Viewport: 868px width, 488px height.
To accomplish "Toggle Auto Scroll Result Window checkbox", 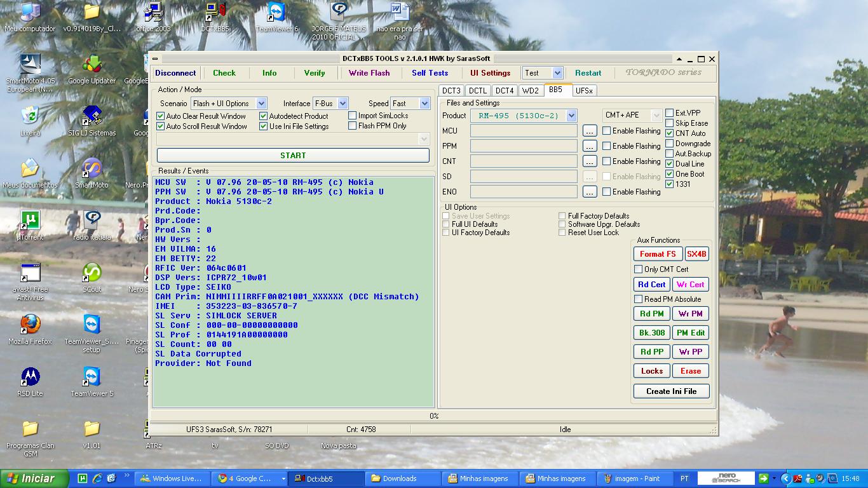I will [x=161, y=126].
